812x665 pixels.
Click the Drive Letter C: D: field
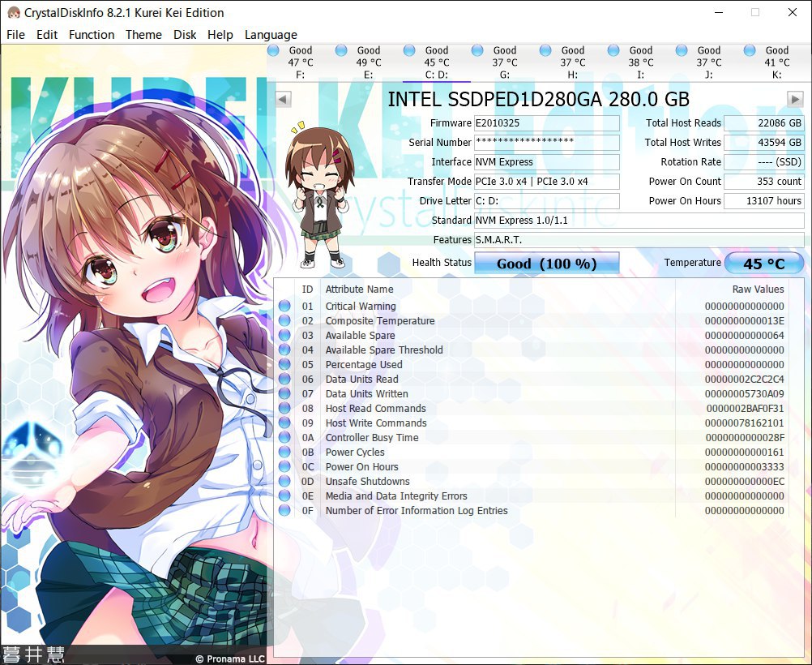[x=547, y=200]
